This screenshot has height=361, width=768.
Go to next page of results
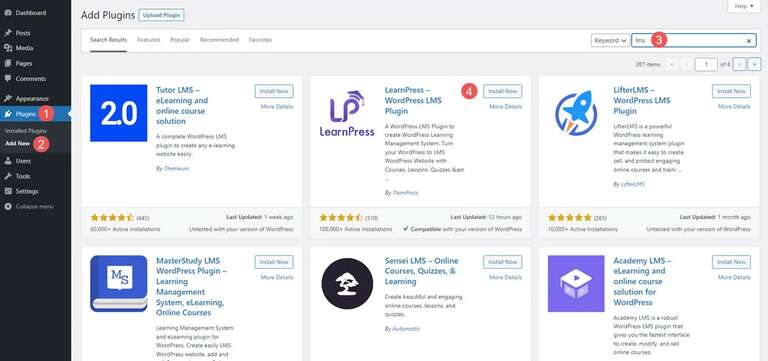[740, 64]
